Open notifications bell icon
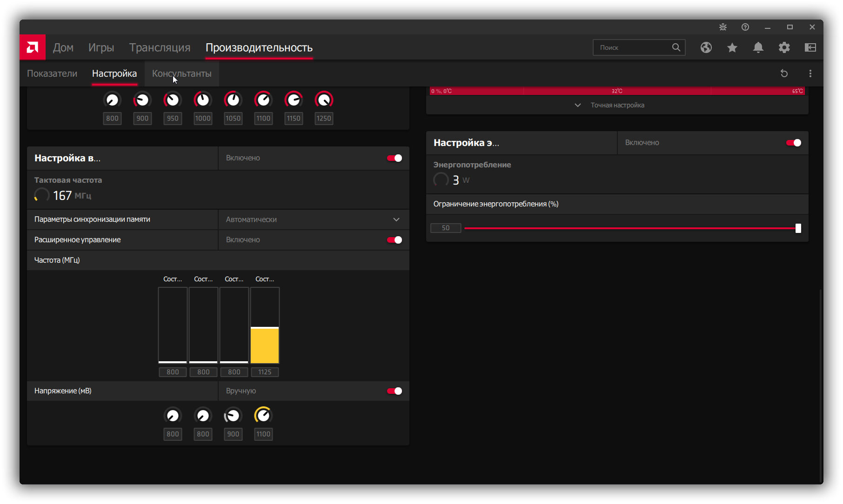843x504 pixels. (x=758, y=47)
